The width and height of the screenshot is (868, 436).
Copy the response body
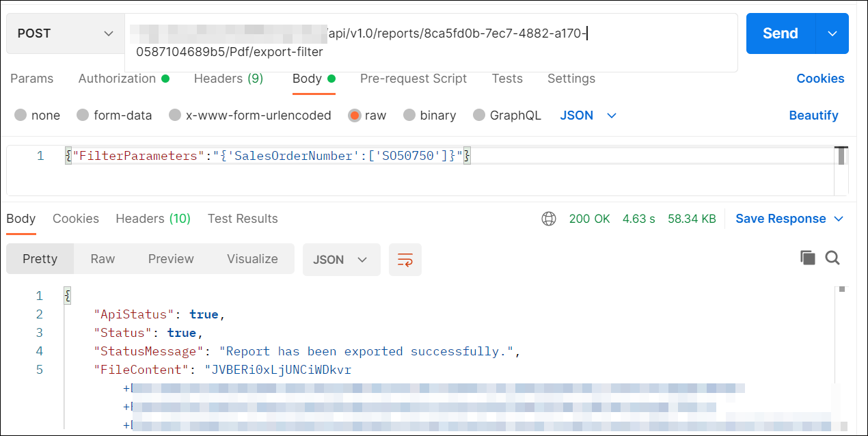click(x=807, y=258)
